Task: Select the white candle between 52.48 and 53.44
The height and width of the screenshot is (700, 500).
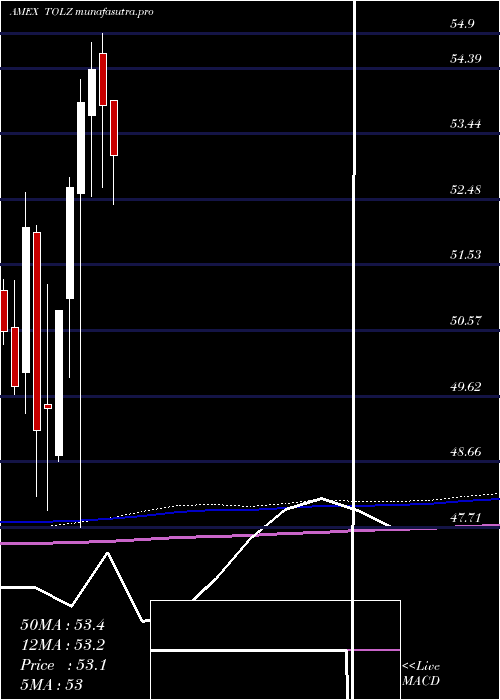Action: tap(81, 148)
